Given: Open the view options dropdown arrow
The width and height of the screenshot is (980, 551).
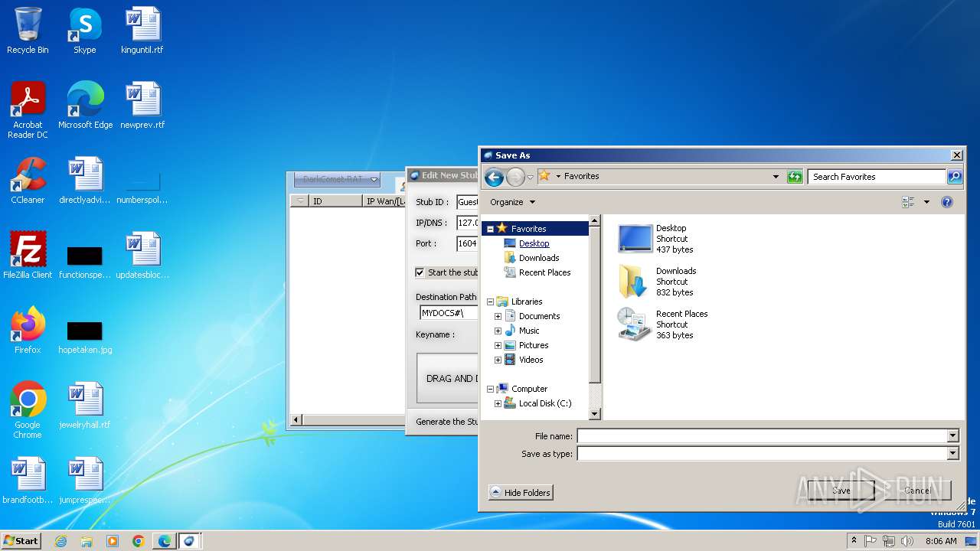Looking at the screenshot, I should [x=926, y=202].
